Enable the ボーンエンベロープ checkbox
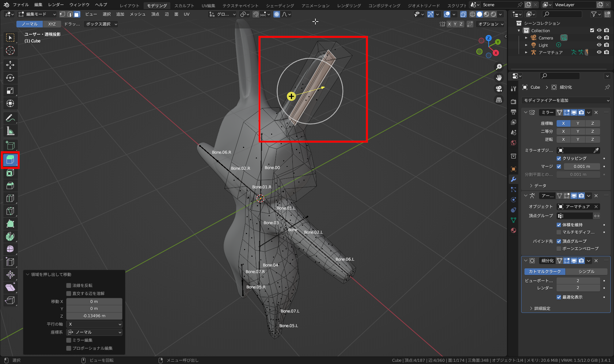Screen dimensions: 614x364 (x=559, y=249)
